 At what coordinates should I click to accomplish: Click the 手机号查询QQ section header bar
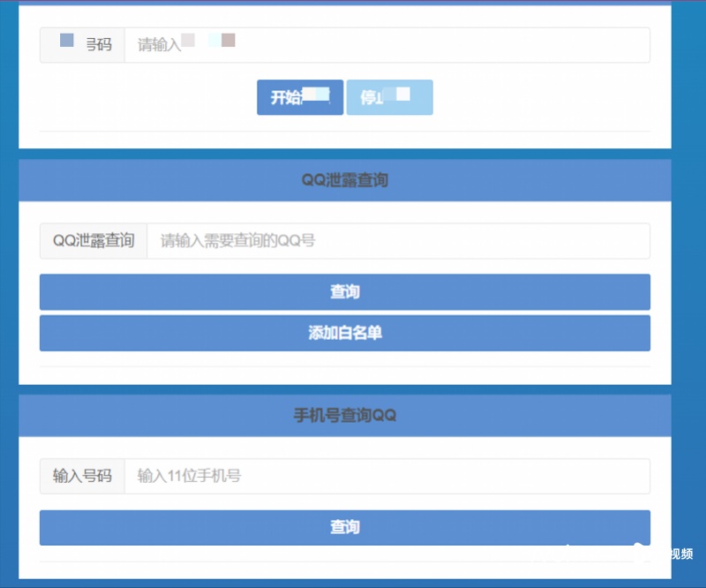344,415
